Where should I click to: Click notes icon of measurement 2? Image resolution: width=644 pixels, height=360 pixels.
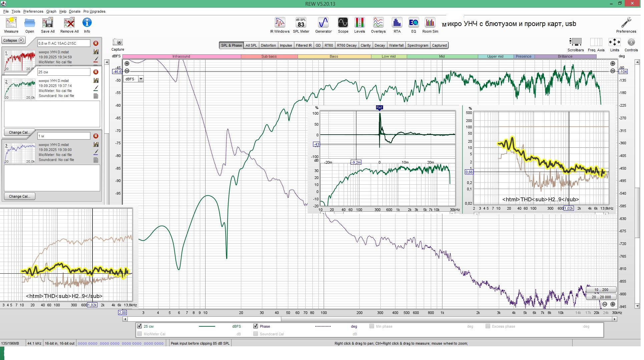tap(96, 96)
